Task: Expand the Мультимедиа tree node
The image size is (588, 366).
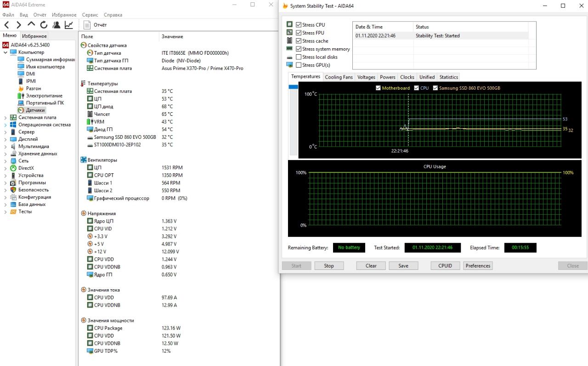Action: (x=6, y=147)
